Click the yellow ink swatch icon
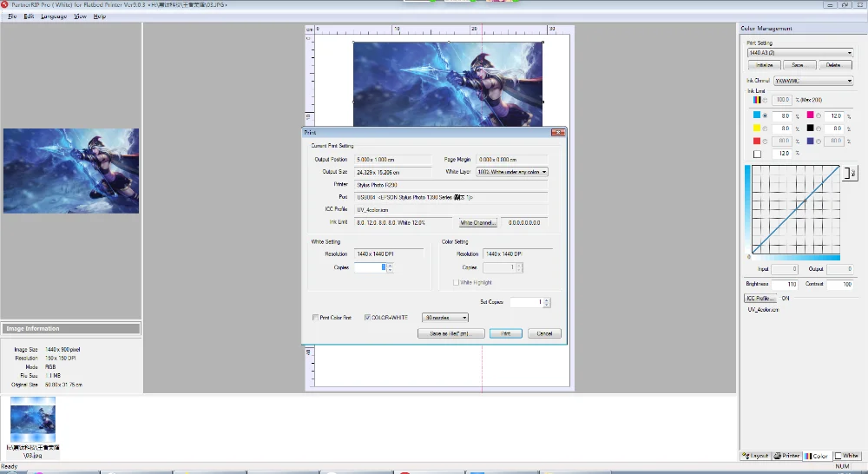This screenshot has width=868, height=474. 757,128
